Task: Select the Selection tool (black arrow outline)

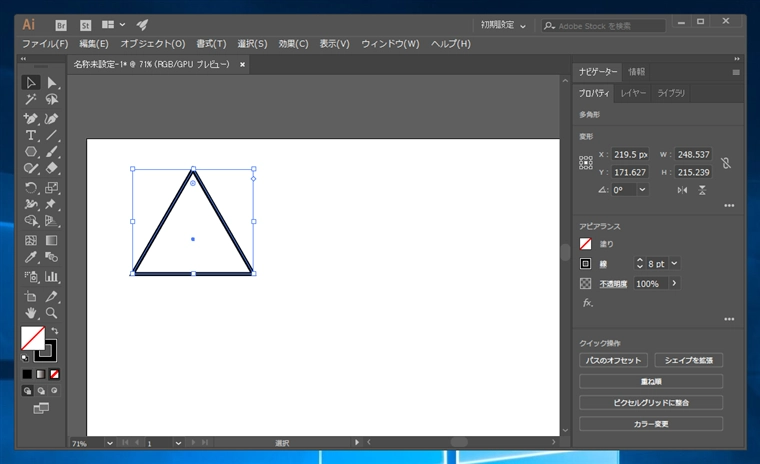Action: pos(31,82)
